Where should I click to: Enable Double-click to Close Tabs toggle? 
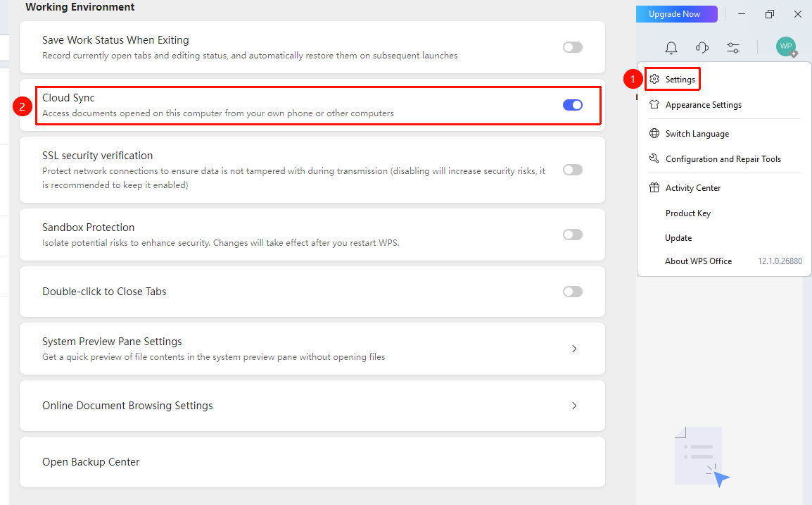tap(573, 292)
